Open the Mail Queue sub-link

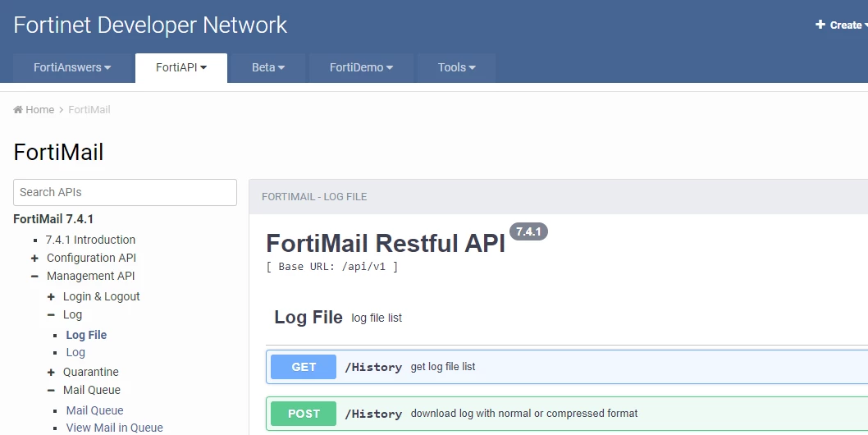click(x=94, y=410)
